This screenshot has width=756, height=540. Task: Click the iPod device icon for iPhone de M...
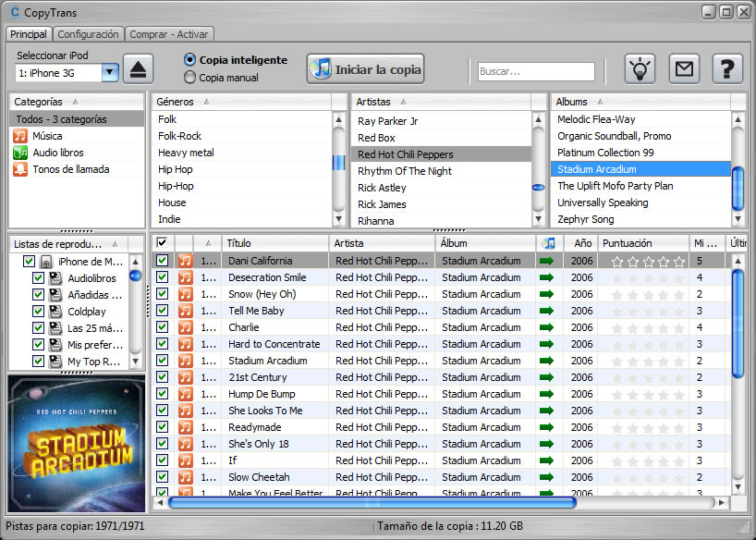pos(46,262)
